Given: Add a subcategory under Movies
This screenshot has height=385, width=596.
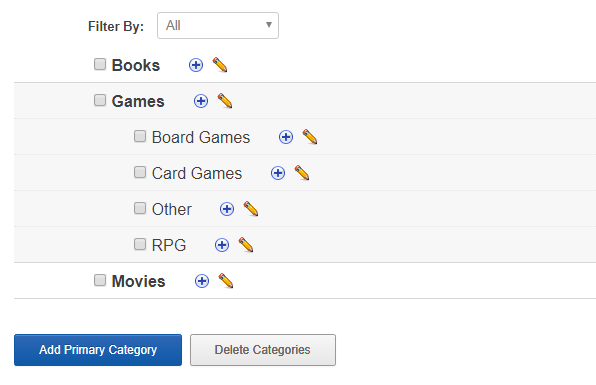Looking at the screenshot, I should pos(202,281).
